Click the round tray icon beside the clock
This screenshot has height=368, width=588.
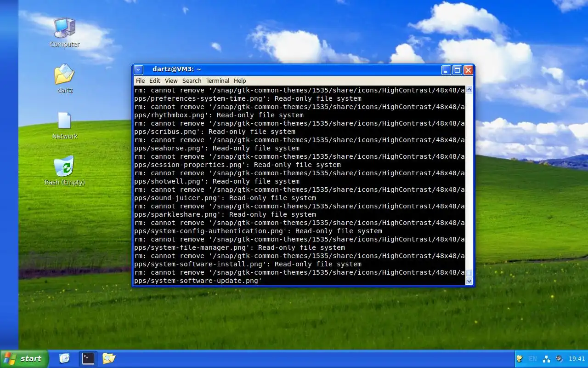559,359
